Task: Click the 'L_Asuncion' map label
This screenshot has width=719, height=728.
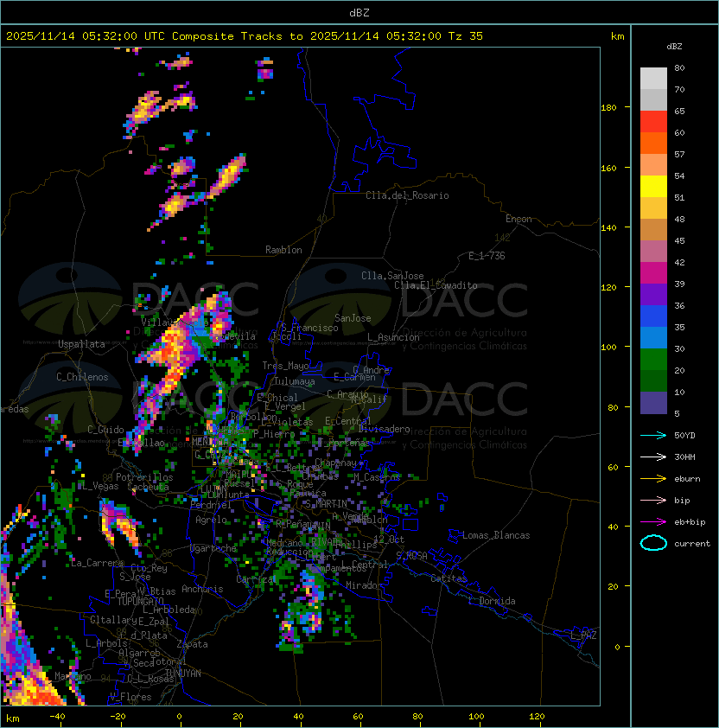Action: click(x=393, y=337)
